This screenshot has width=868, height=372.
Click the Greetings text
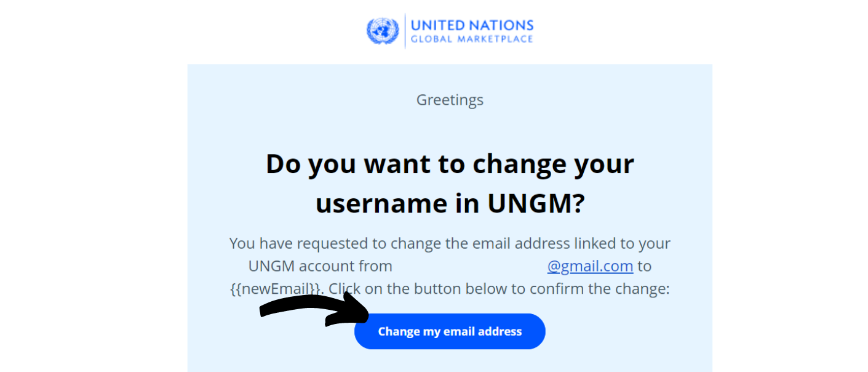click(x=450, y=100)
